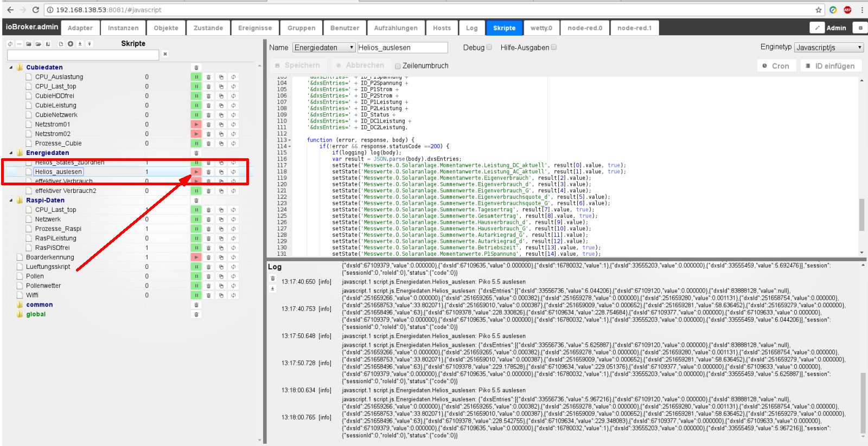Pause the Pollenwetter script

(196, 286)
